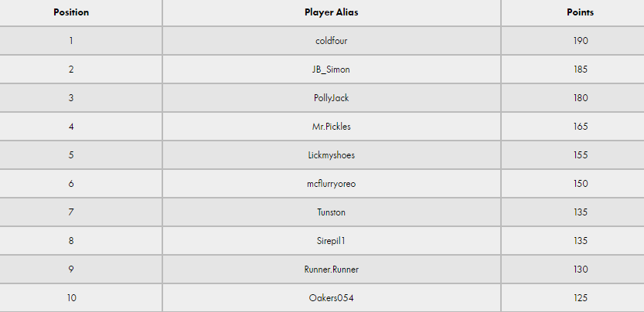Select player alias Runner.Runner
Viewport: 644px width, 312px height.
332,270
